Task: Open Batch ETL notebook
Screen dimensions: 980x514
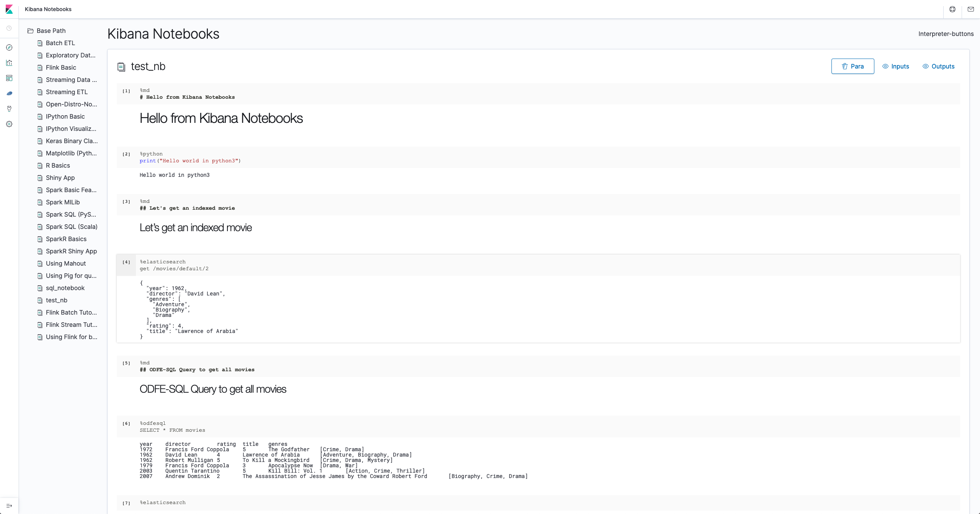Action: tap(60, 43)
